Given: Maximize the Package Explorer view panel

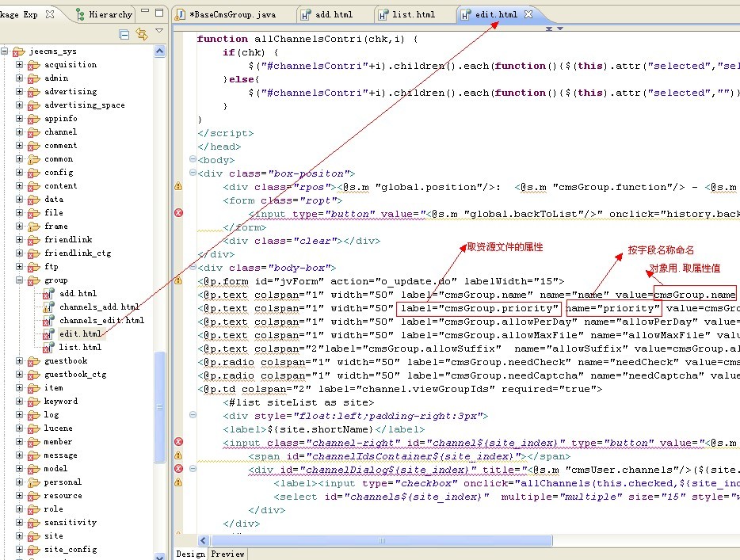Looking at the screenshot, I should point(159,13).
